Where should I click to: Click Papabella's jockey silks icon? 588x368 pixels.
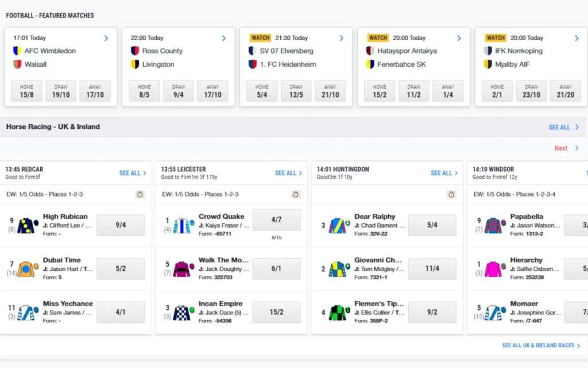495,225
